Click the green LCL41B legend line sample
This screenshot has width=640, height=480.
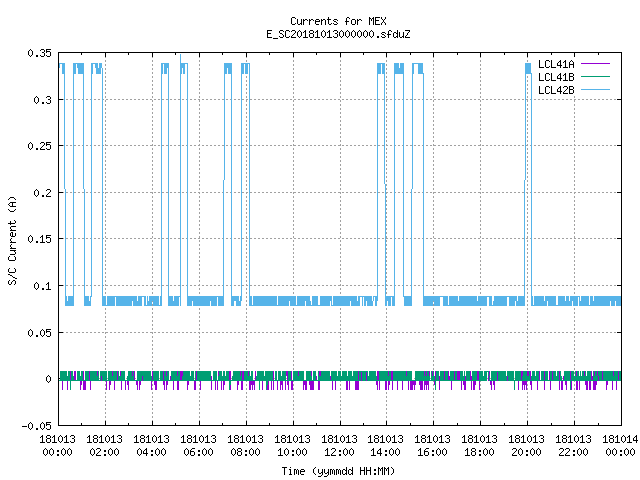point(595,77)
